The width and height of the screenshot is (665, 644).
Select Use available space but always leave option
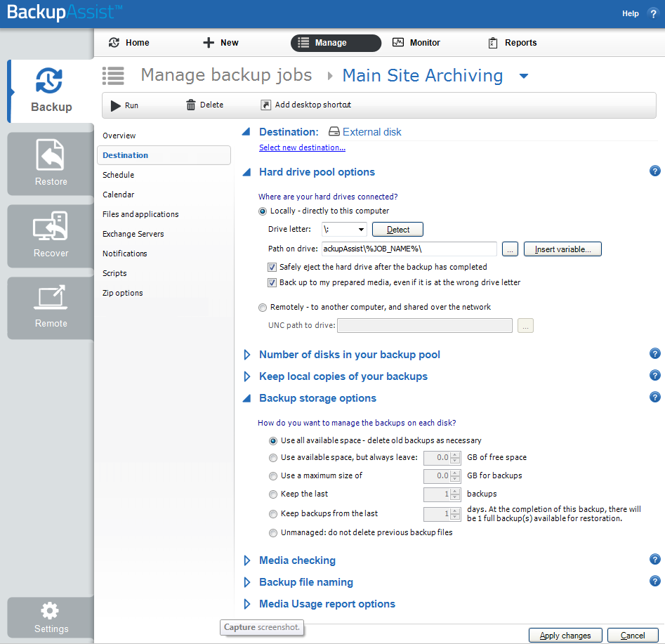click(x=273, y=458)
